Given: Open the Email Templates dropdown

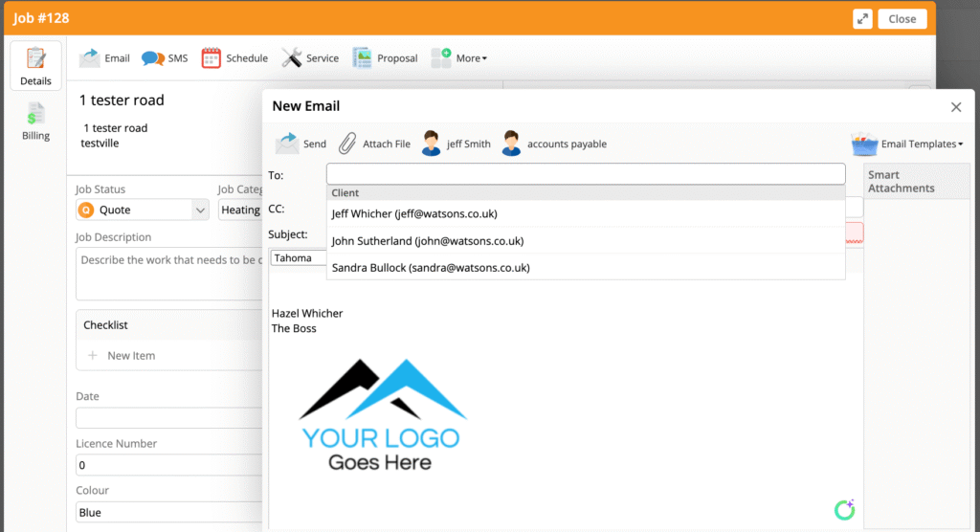Looking at the screenshot, I should pyautogui.click(x=907, y=144).
